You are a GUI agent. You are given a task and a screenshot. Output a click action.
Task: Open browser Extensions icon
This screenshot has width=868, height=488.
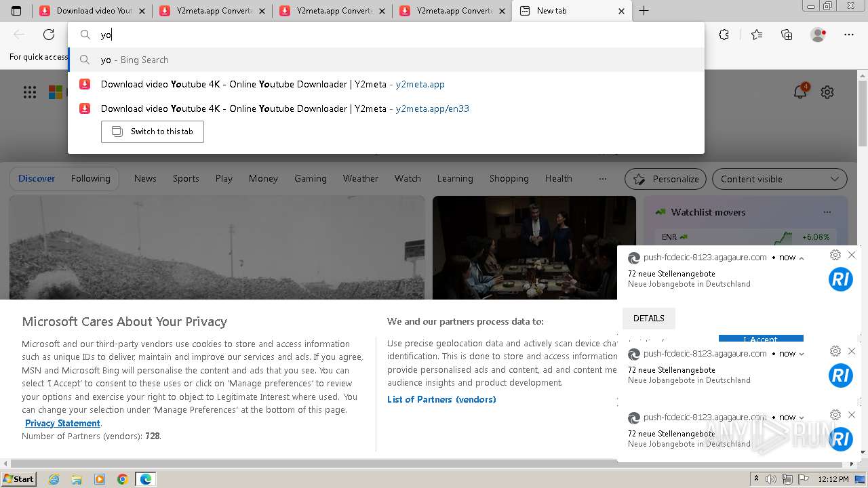coord(724,35)
